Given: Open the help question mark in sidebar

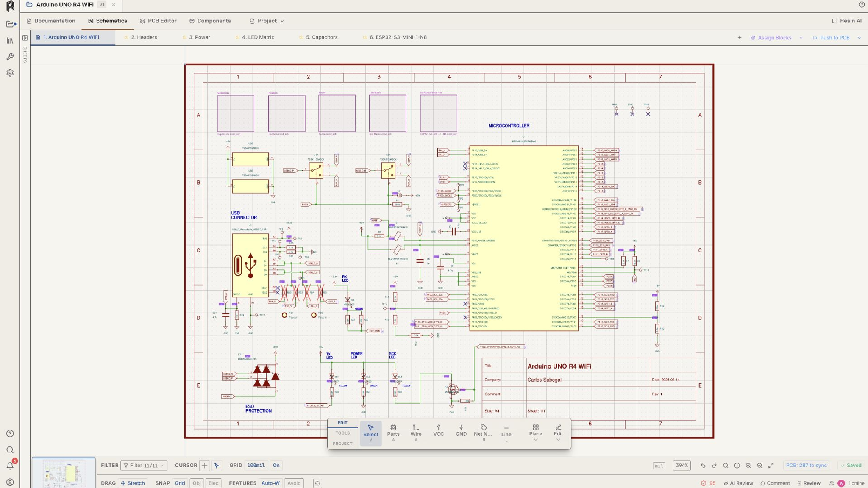Looking at the screenshot, I should coord(10,433).
